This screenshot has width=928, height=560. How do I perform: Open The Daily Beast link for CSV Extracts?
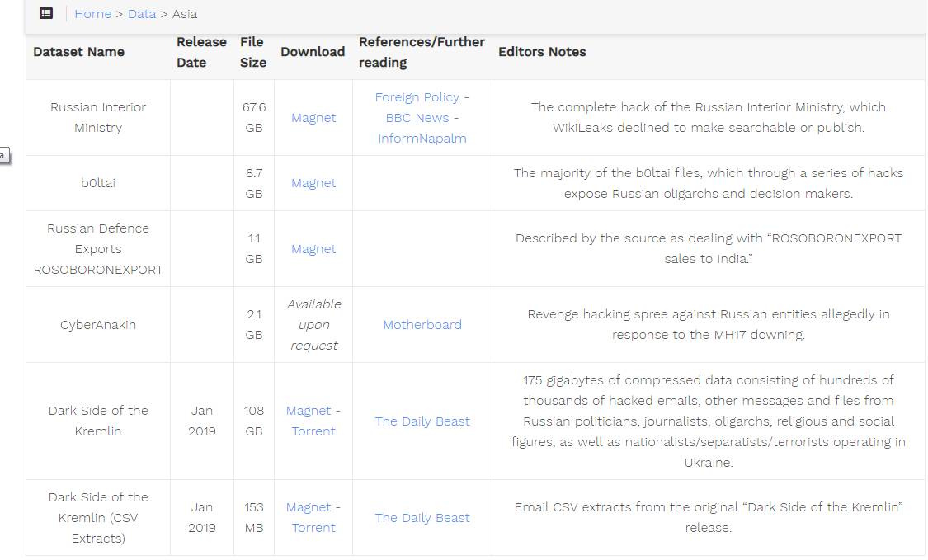[x=422, y=518]
